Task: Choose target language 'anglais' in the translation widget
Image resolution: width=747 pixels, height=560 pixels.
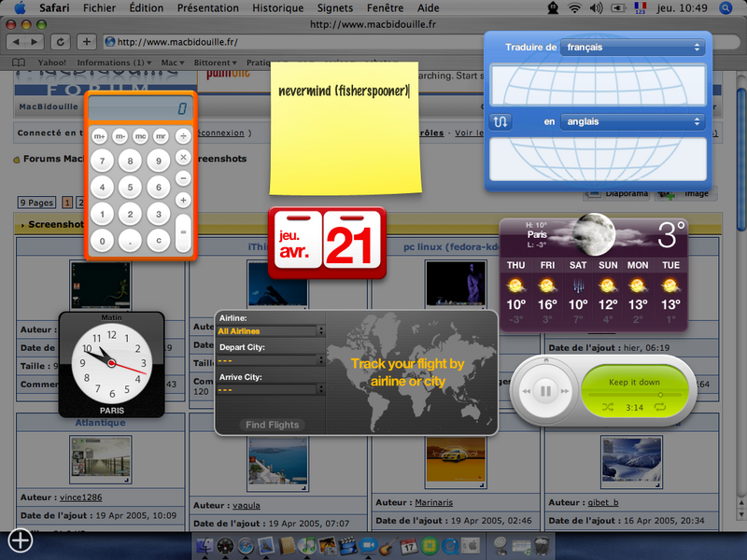Action: pyautogui.click(x=633, y=121)
